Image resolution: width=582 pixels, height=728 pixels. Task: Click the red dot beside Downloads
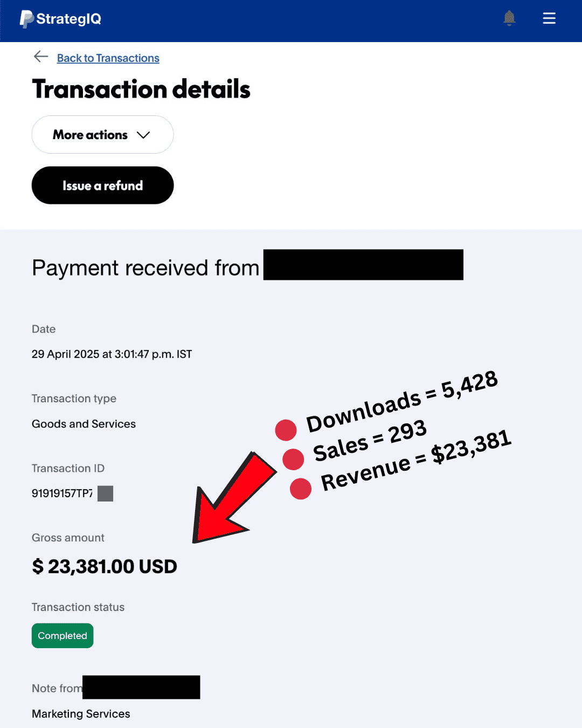[x=286, y=430]
